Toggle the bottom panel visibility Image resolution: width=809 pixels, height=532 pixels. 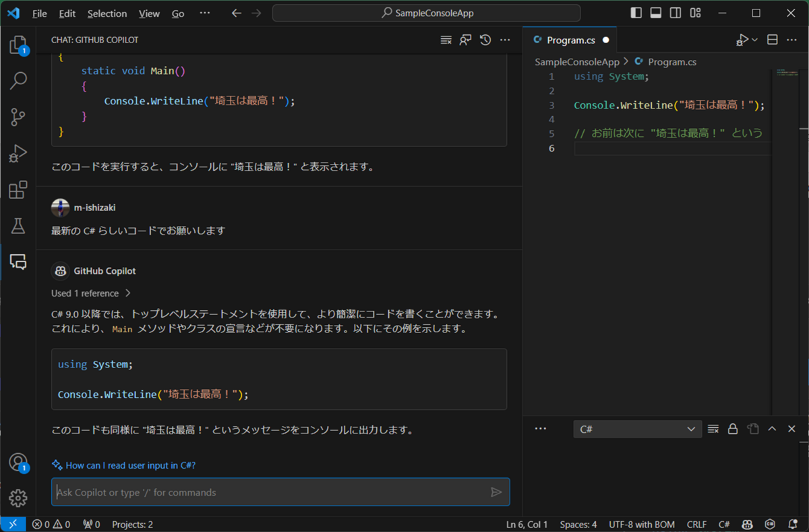pos(655,13)
